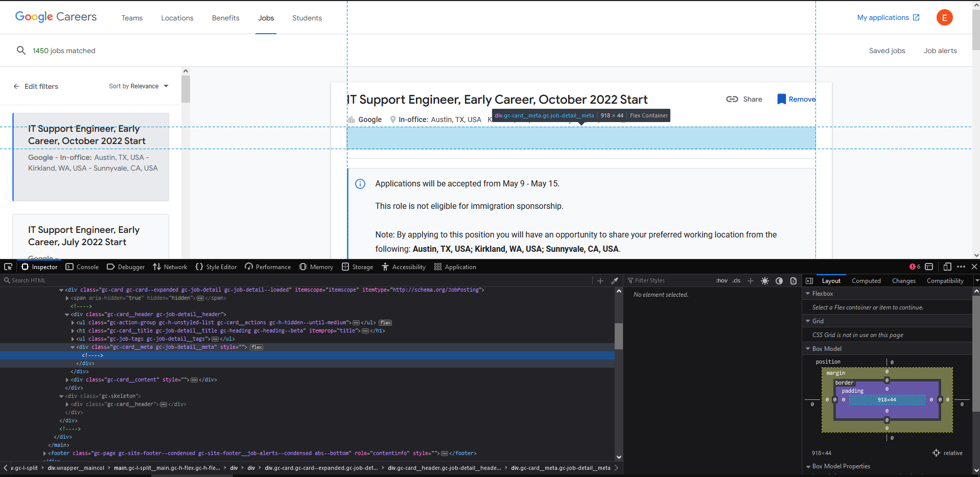Remove job from saved bookmark
This screenshot has height=477, width=980.
[x=796, y=99]
